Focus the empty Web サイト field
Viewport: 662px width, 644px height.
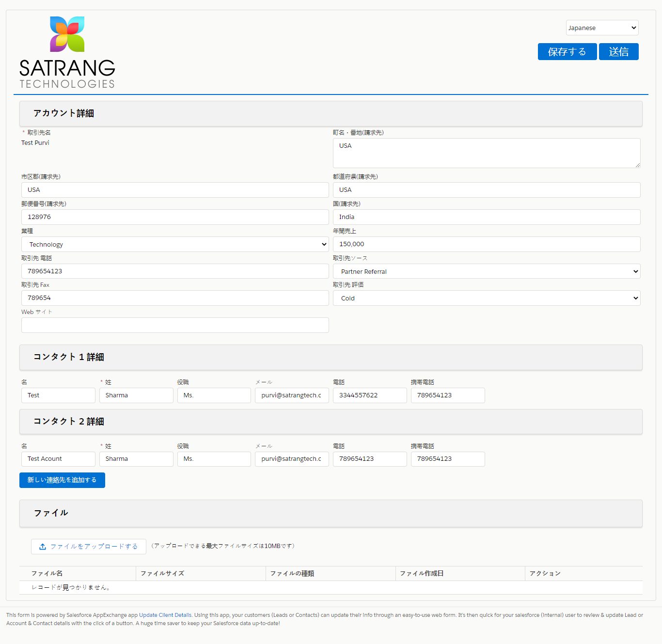[x=174, y=325]
